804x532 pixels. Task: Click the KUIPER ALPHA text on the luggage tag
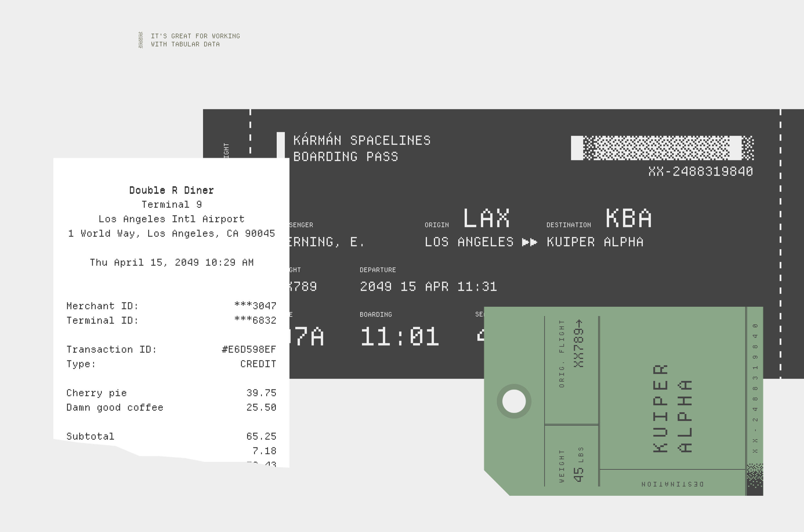pos(672,408)
